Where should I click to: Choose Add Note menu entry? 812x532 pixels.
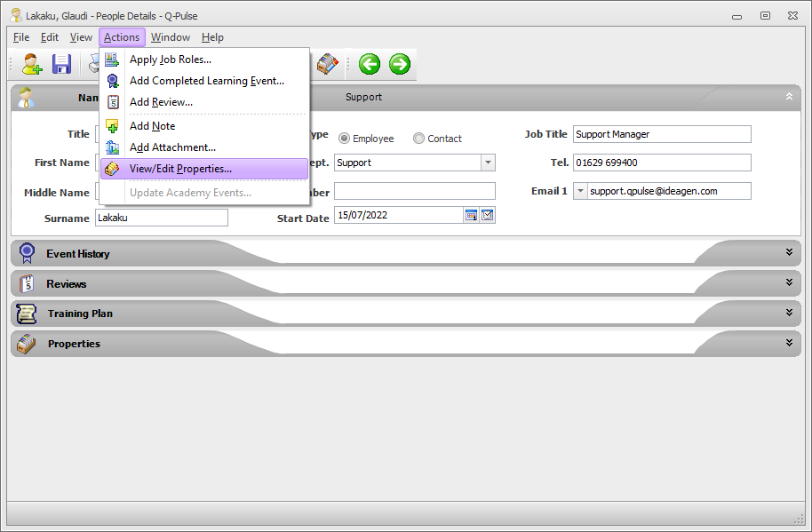pos(204,126)
